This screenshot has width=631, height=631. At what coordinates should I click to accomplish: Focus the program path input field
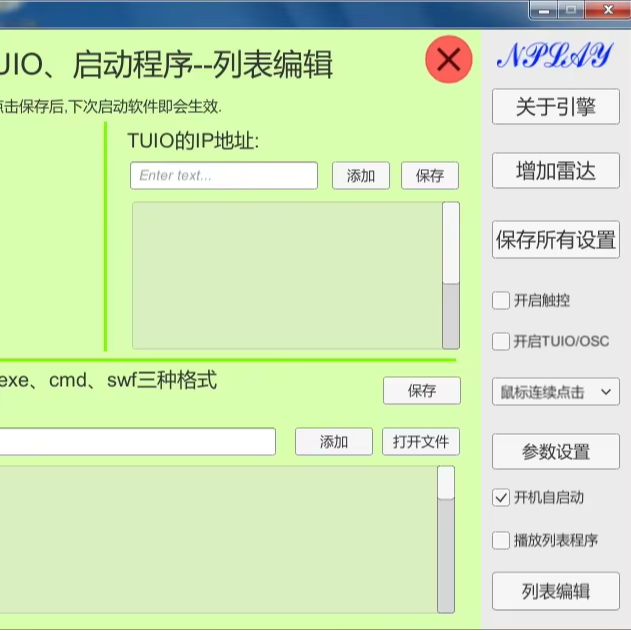point(137,442)
